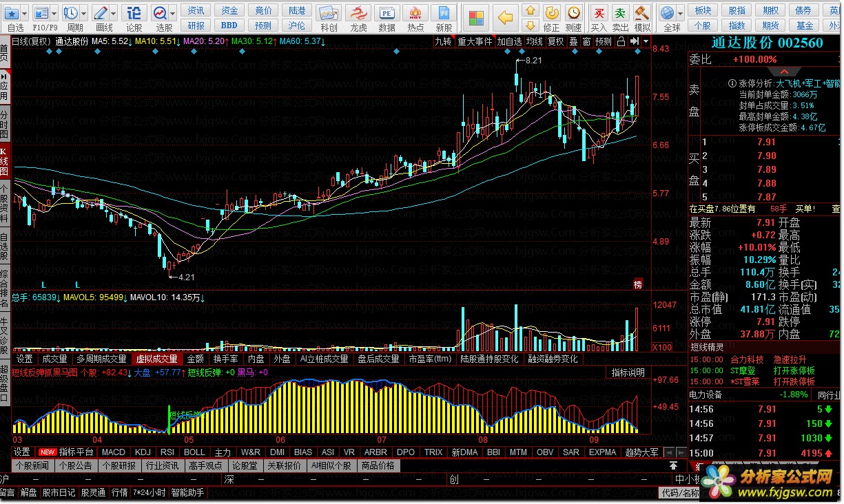
Task: Click the 周期 clock period icon
Action: pyautogui.click(x=71, y=13)
